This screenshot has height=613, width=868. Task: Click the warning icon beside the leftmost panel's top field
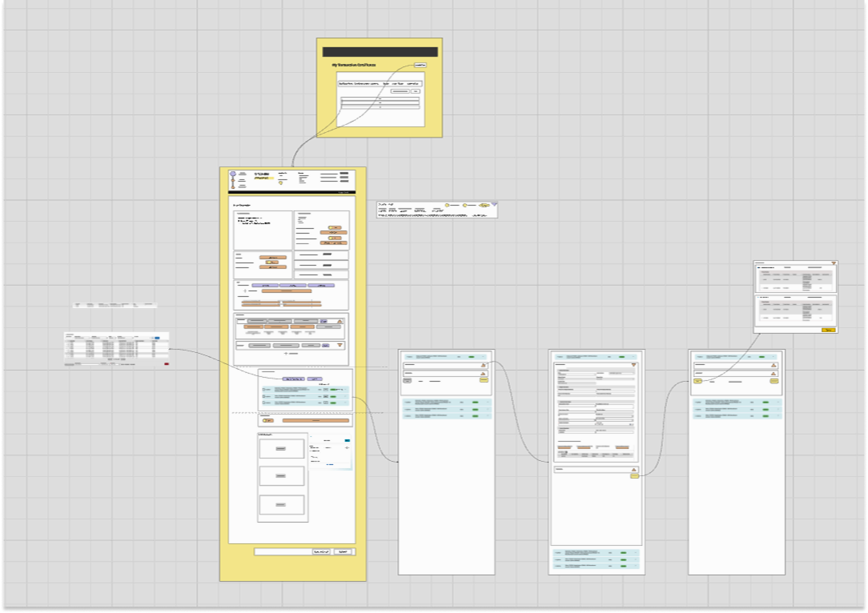(484, 365)
